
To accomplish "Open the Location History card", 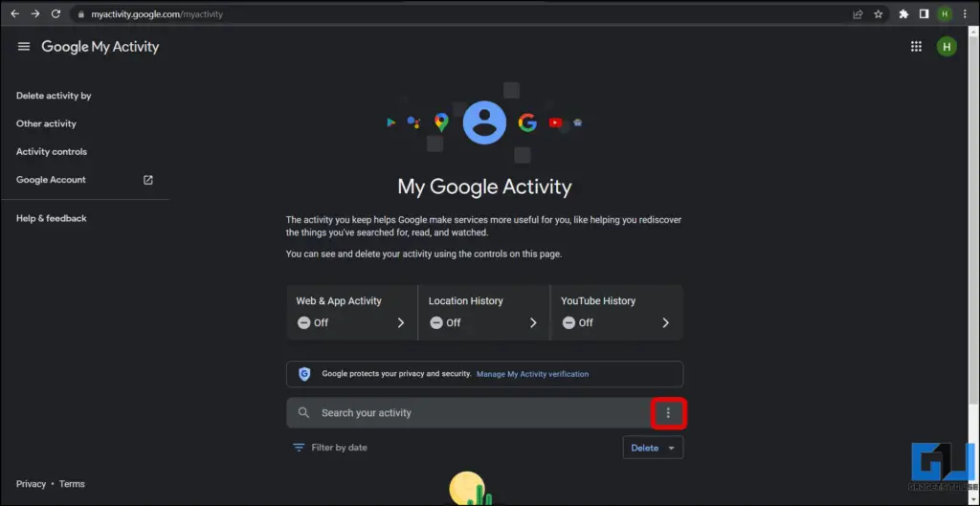I will click(483, 313).
